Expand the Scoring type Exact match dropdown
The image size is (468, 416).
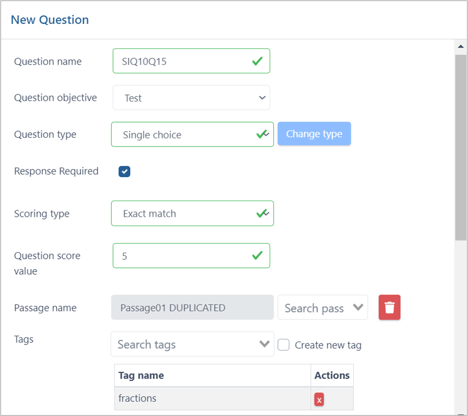point(192,213)
